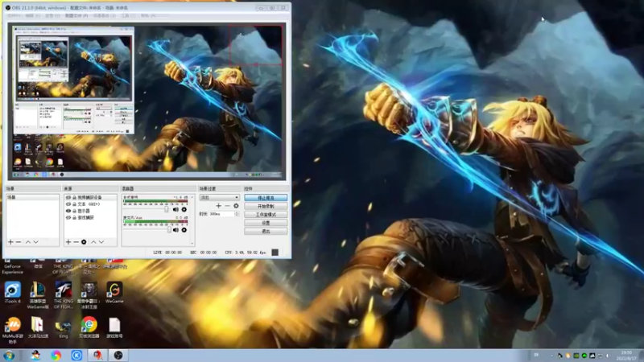Open the QQ penguin taskbar icon
This screenshot has height=362, width=644.
click(35, 356)
